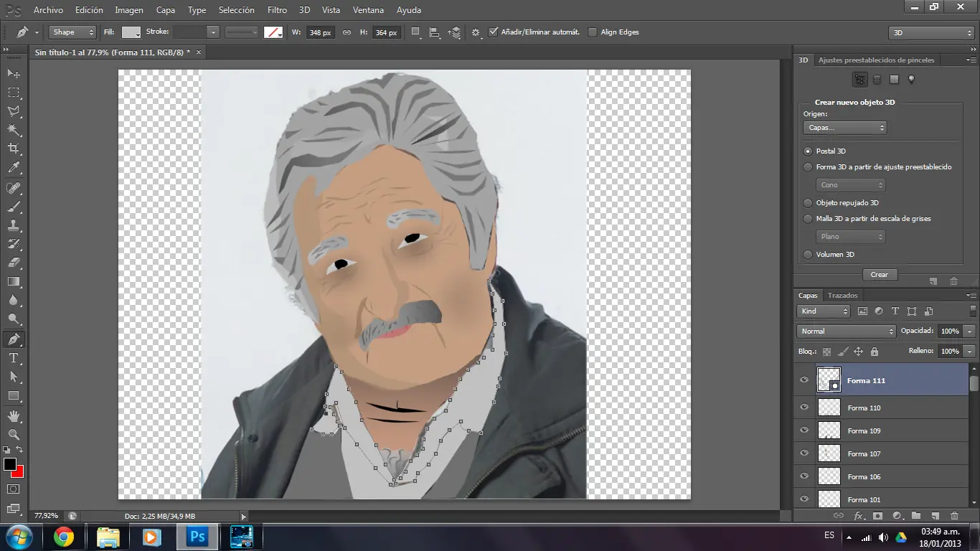
Task: Select the Volumen 3D radio button
Action: click(809, 255)
